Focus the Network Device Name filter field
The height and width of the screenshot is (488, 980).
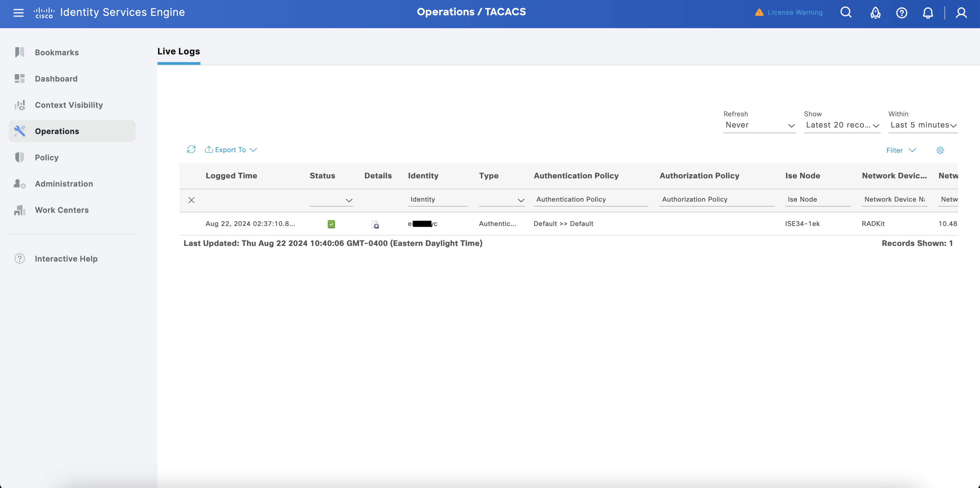click(x=894, y=199)
